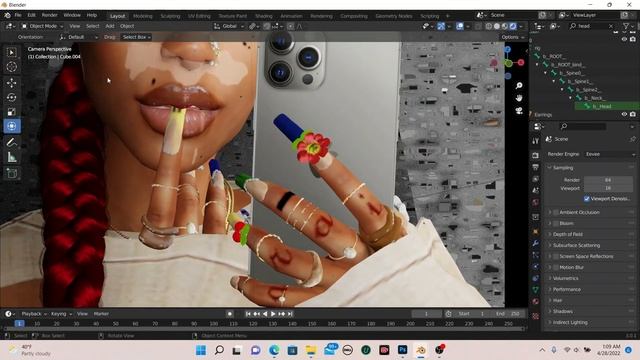This screenshot has width=640, height=360.
Task: Open the World properties tab
Action: click(536, 202)
